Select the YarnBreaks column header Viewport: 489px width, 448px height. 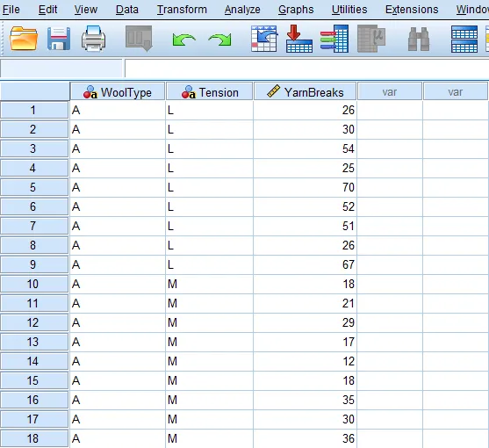coord(305,91)
